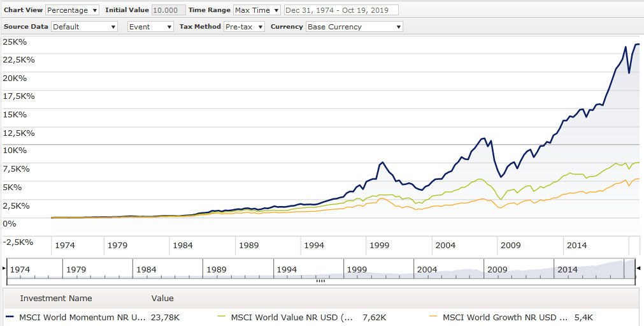This screenshot has height=326, width=644.
Task: Click the 1994 x-axis label on chart
Action: pos(314,246)
